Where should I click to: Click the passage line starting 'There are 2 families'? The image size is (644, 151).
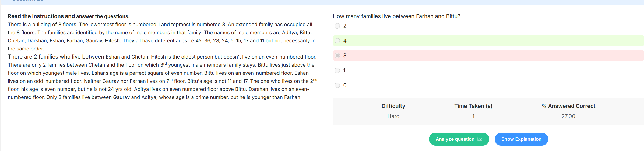[x=162, y=57]
